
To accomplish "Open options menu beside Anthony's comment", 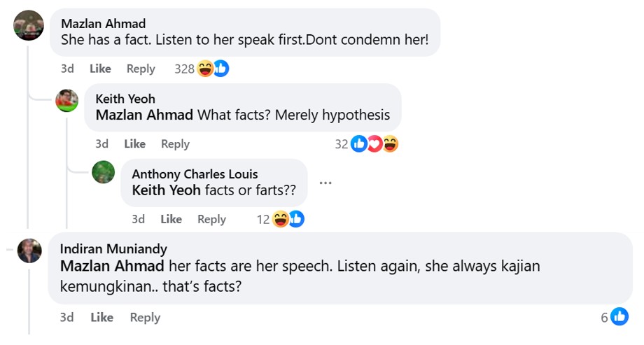I will point(325,183).
